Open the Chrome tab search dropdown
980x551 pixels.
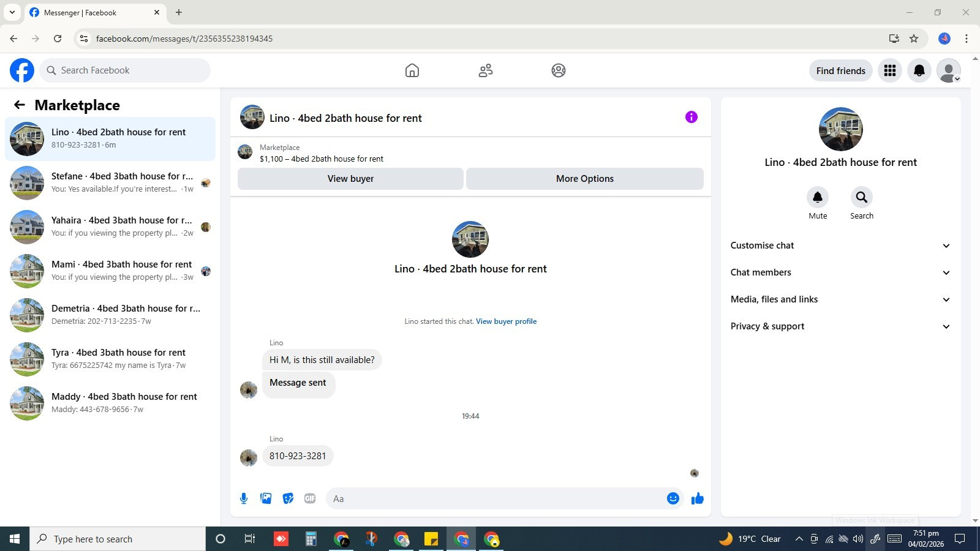coord(12,12)
